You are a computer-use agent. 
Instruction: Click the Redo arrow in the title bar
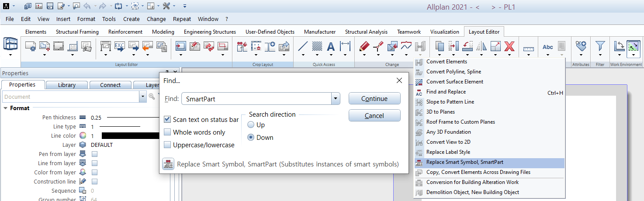tap(102, 6)
